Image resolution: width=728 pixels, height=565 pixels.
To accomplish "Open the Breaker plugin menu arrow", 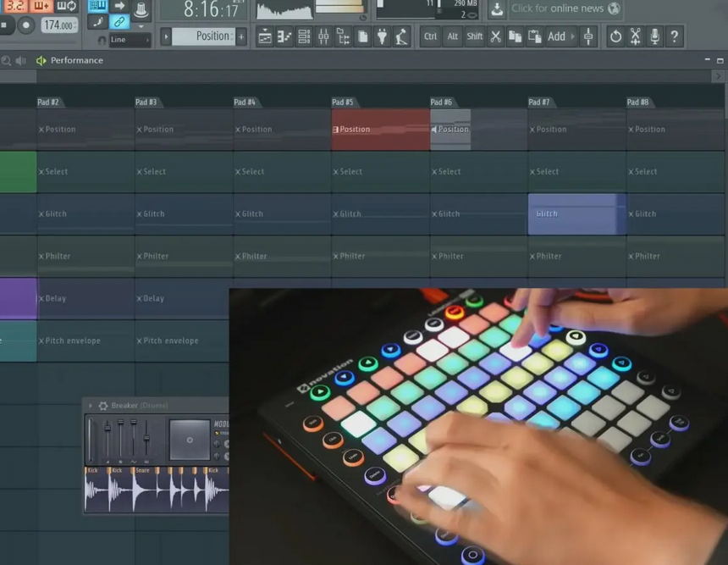I will click(91, 406).
